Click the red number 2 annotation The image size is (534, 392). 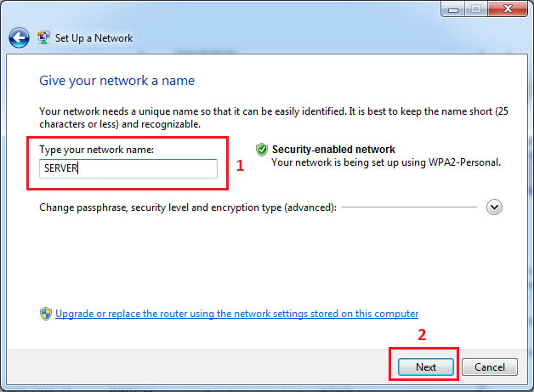point(422,335)
